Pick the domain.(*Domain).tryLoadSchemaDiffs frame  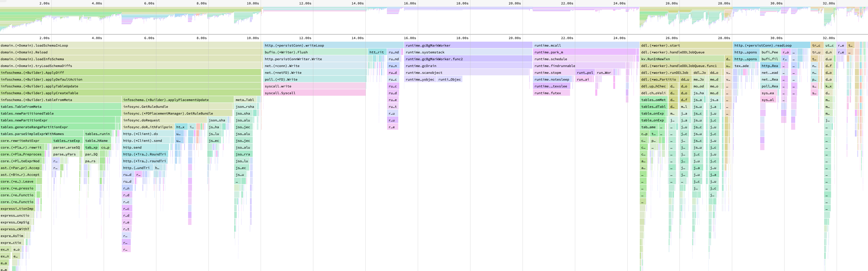coord(131,66)
